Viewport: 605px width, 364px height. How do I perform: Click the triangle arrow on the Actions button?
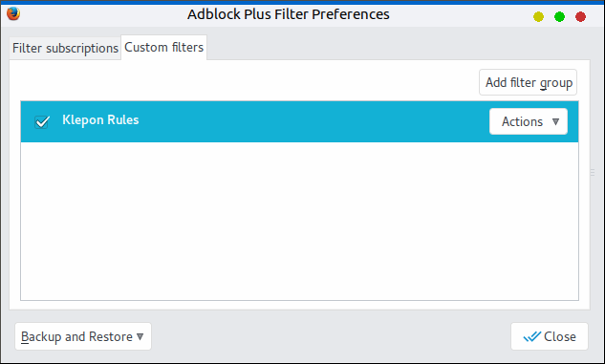click(555, 122)
